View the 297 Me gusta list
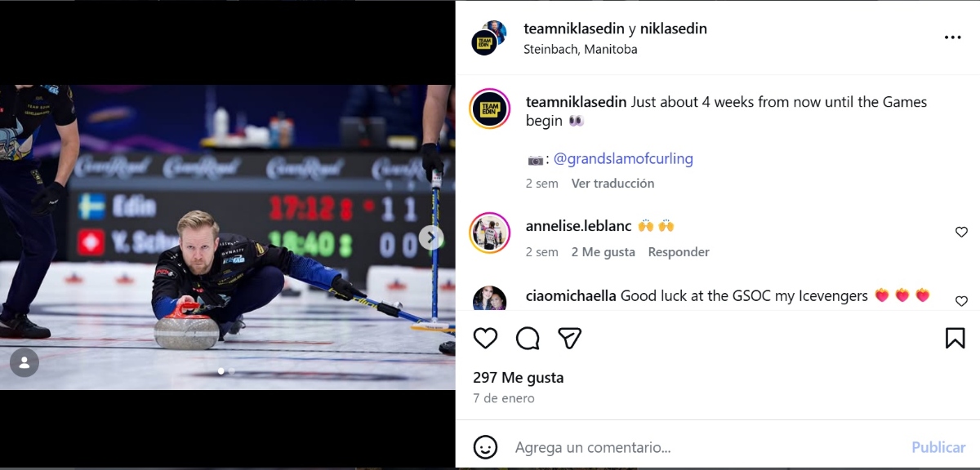Screen dimensions: 980x470 coord(519,378)
